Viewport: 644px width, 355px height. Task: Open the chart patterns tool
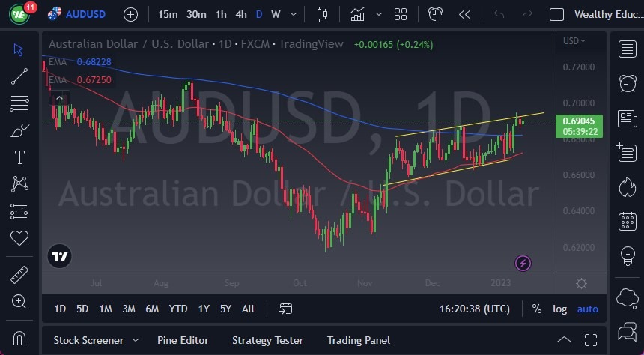click(19, 184)
